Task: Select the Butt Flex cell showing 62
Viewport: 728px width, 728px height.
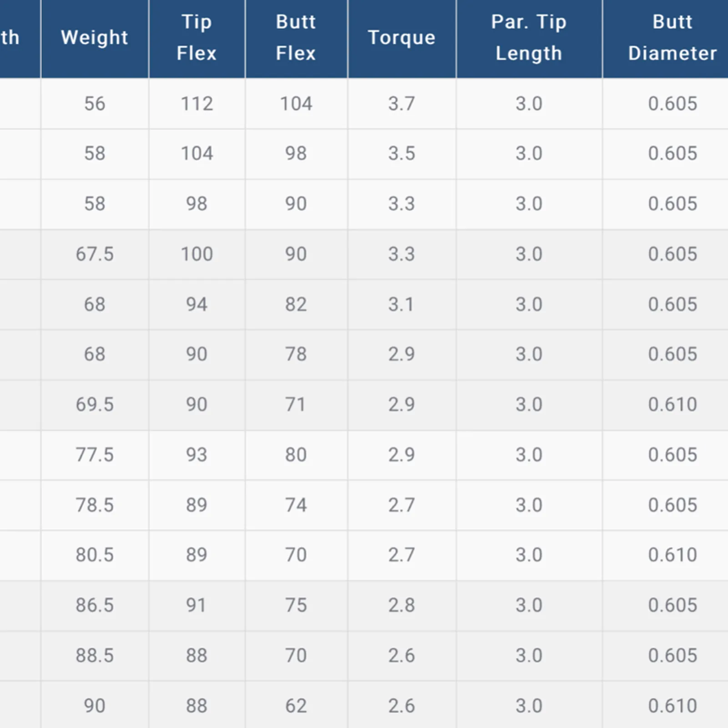Action: (296, 706)
